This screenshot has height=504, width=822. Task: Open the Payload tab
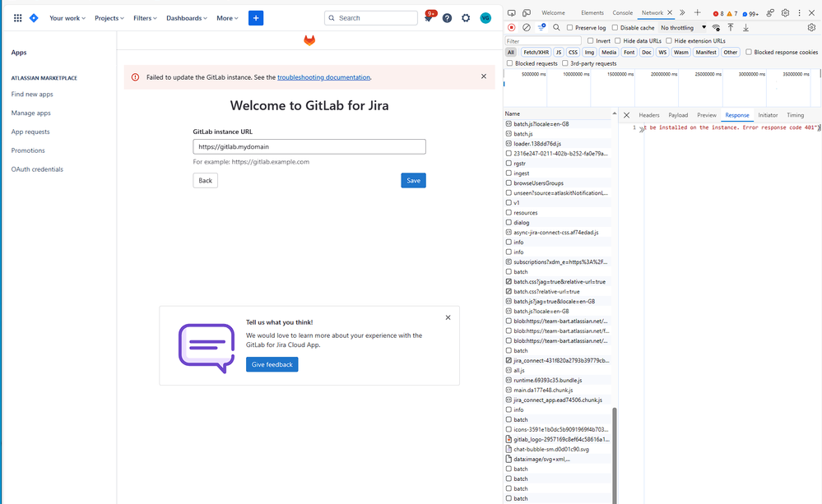point(678,115)
